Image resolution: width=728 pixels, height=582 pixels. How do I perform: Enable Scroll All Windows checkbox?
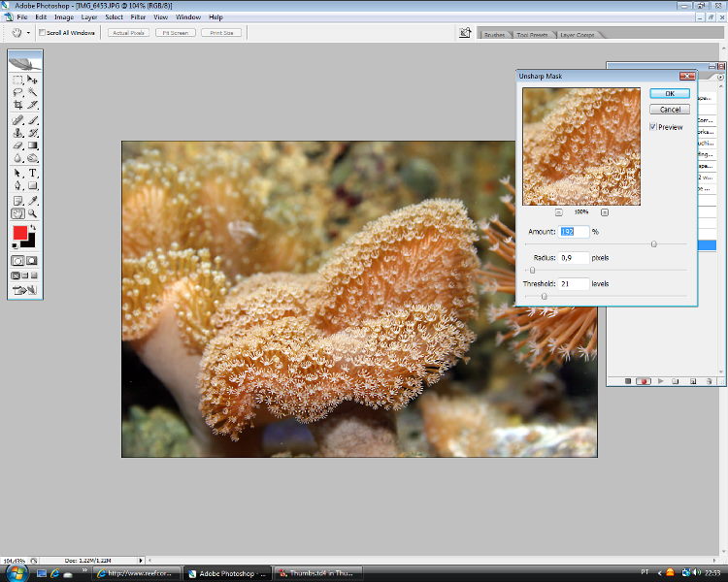click(42, 33)
